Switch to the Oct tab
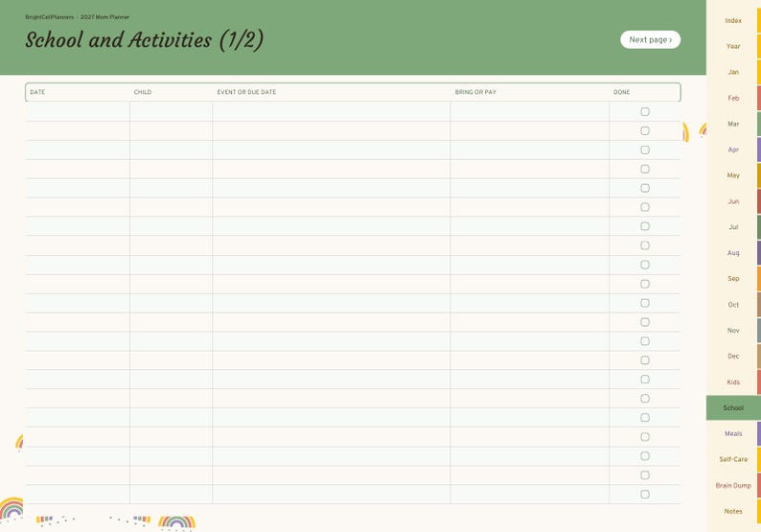 [733, 305]
